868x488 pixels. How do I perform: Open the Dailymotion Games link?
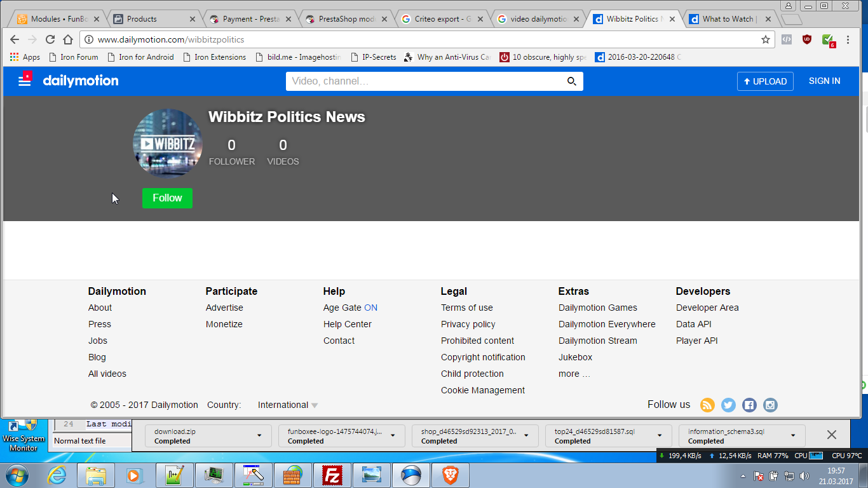tap(598, 308)
